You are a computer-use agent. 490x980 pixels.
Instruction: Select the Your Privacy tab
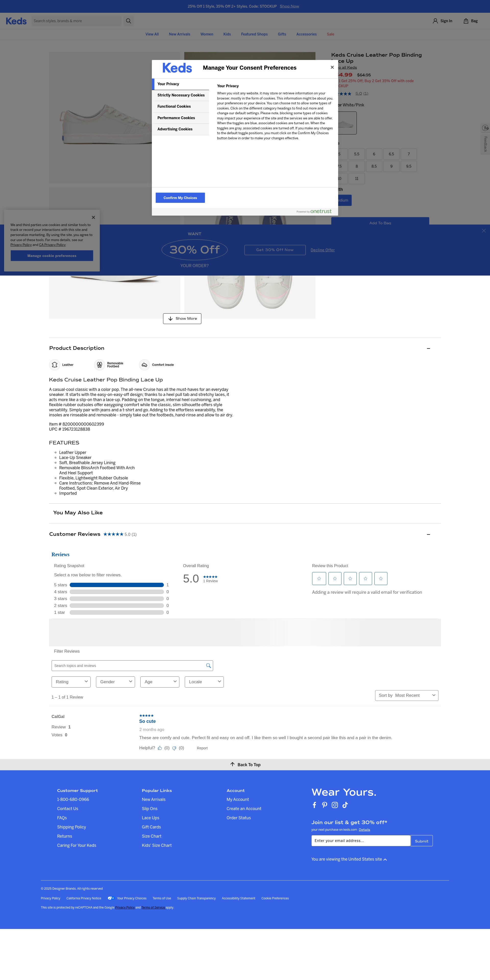pos(181,84)
